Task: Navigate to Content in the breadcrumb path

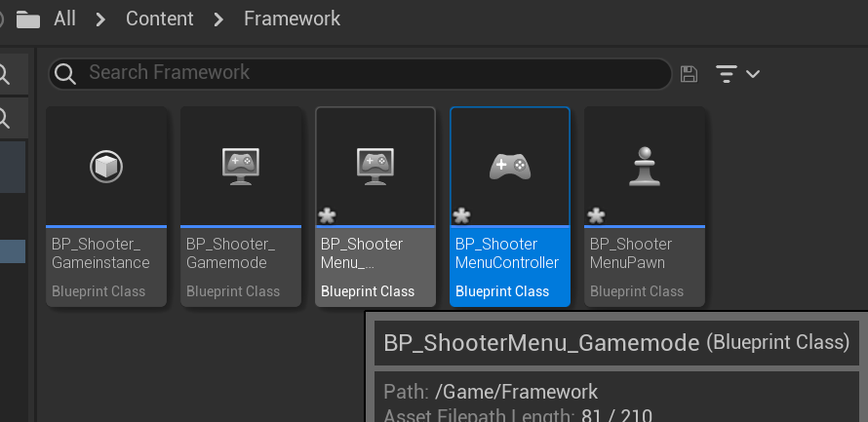Action: [159, 19]
